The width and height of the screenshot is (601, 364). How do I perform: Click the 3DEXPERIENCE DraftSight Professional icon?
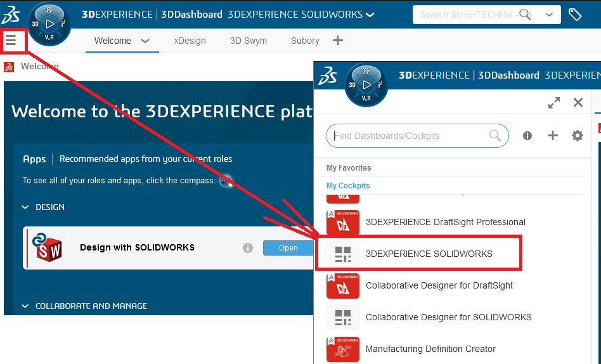pos(343,222)
